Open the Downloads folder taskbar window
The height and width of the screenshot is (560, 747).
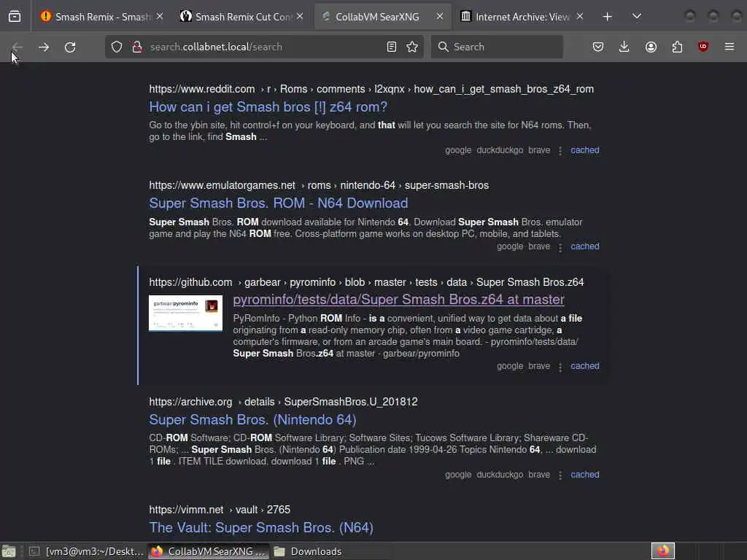click(x=332, y=551)
